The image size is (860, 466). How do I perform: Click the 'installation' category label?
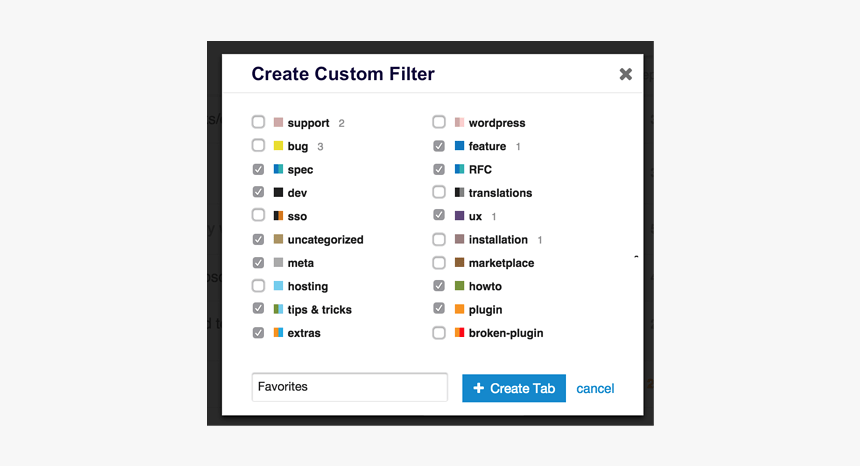[498, 240]
